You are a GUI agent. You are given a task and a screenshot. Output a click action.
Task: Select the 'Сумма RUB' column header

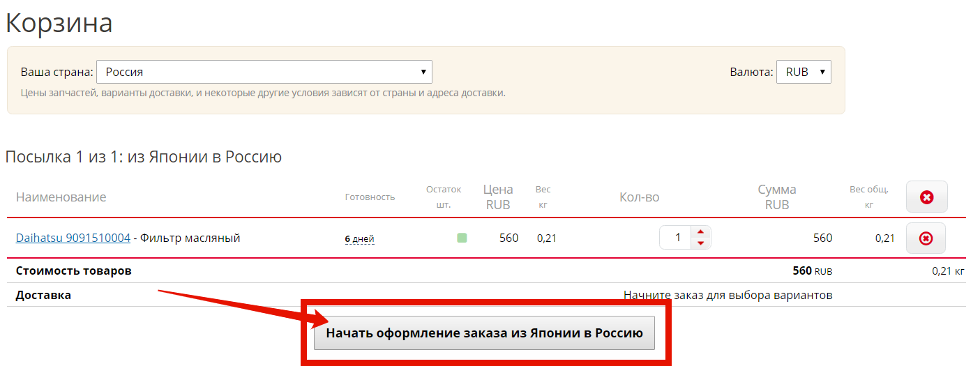click(x=776, y=197)
